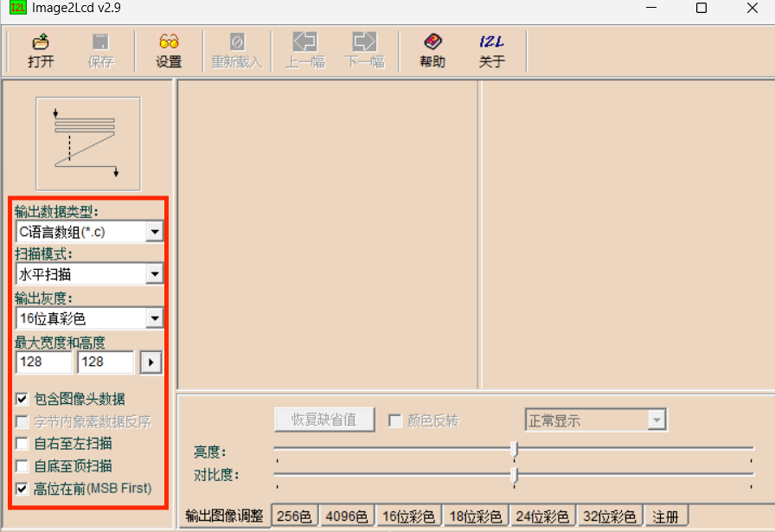This screenshot has width=775, height=532.
Task: Click the scan direction preview diagram
Action: (87, 144)
